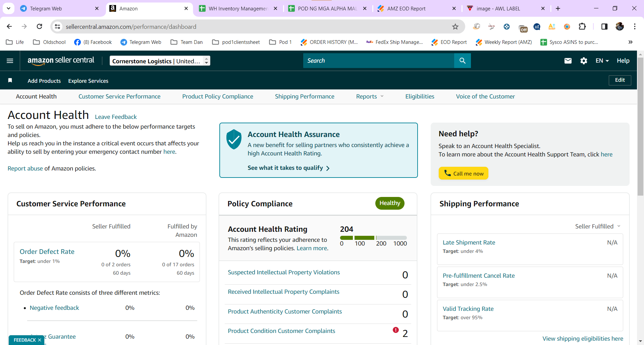Click the Healthy status badge
The height and width of the screenshot is (345, 644).
[x=390, y=203]
